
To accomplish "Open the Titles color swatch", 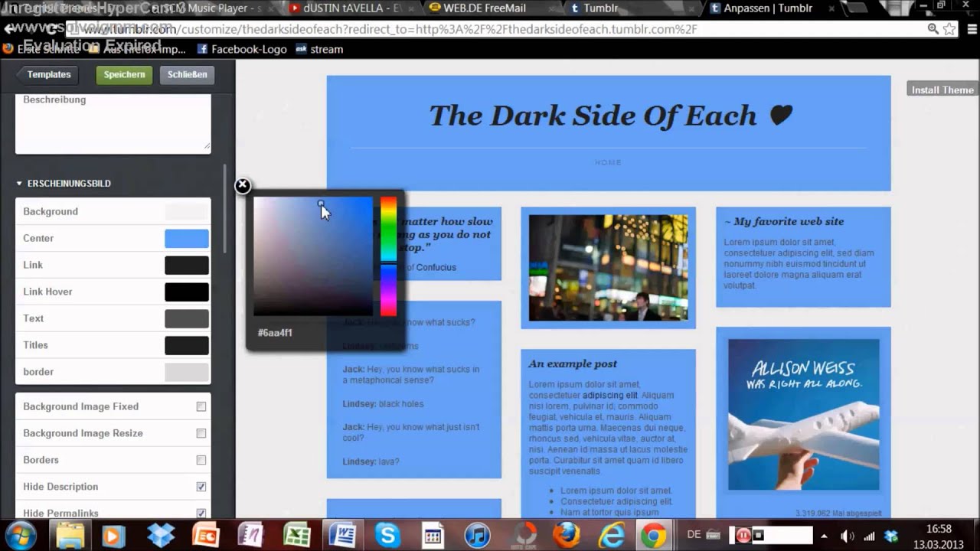I will click(x=187, y=346).
